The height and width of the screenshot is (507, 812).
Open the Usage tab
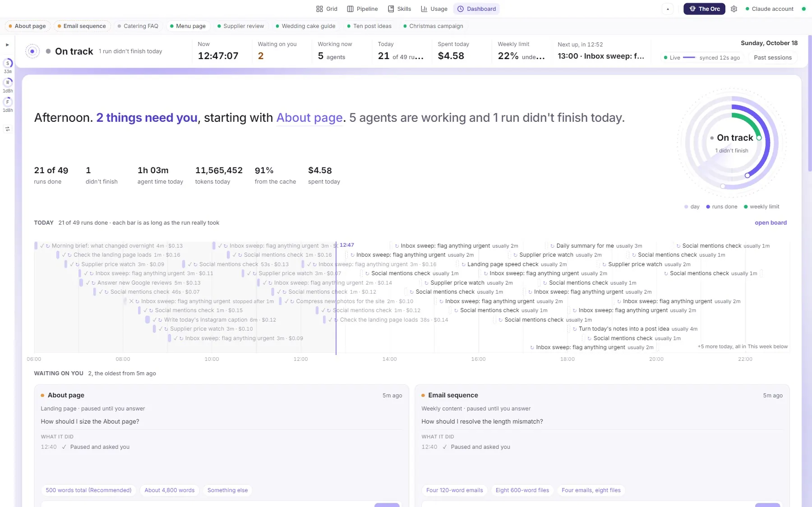pos(434,9)
